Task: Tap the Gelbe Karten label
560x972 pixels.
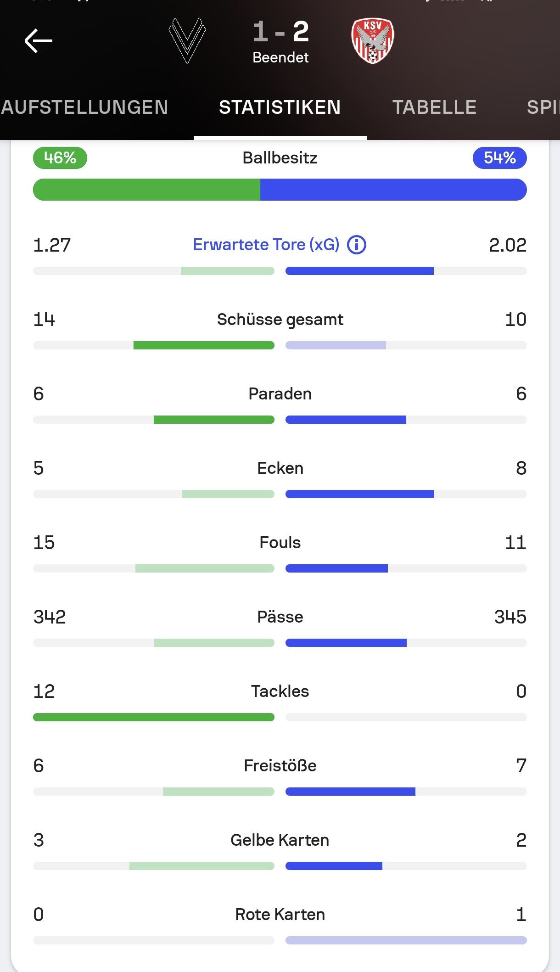Action: (x=280, y=840)
